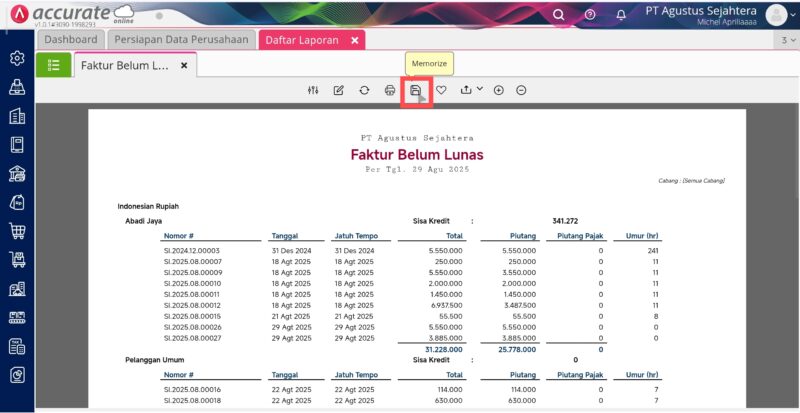The image size is (800, 413).
Task: Click invoice SI.2025.08.00007
Action: point(193,261)
